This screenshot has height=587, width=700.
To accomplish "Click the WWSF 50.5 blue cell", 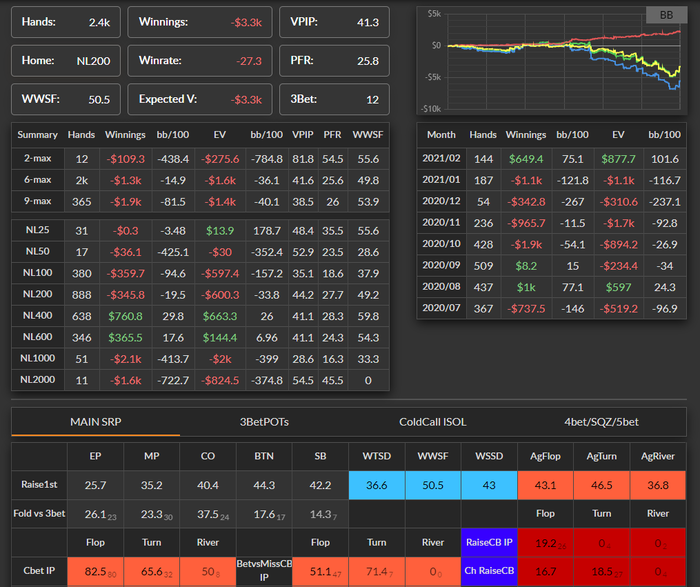I will click(x=433, y=485).
